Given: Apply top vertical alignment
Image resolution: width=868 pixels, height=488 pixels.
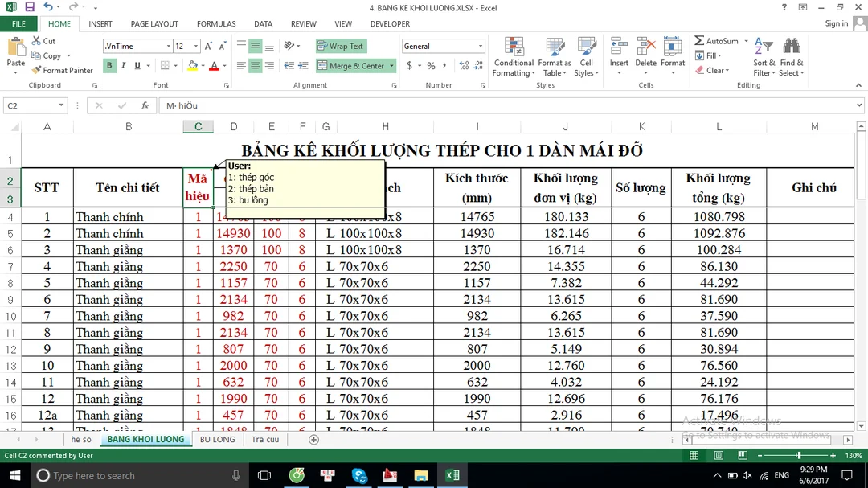Looking at the screenshot, I should click(241, 46).
